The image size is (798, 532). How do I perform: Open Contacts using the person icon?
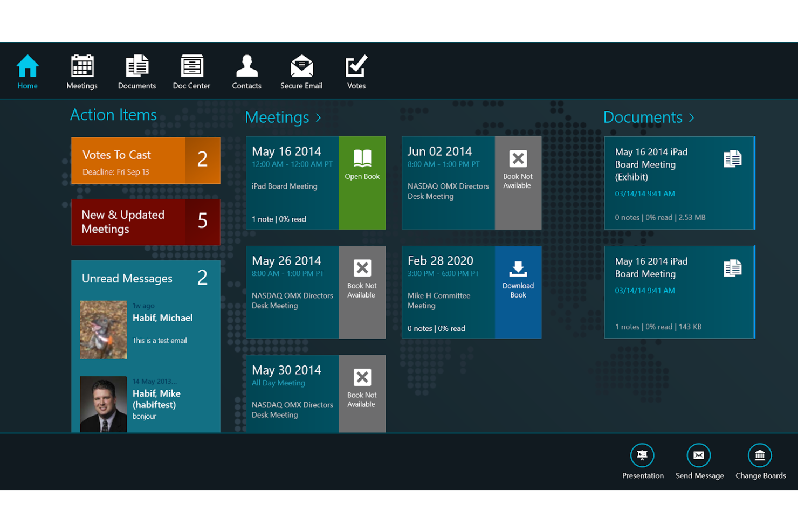pos(246,66)
